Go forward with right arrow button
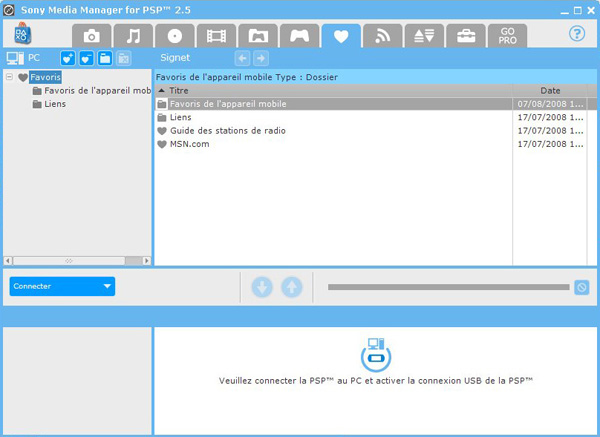This screenshot has width=600, height=437. pos(261,58)
